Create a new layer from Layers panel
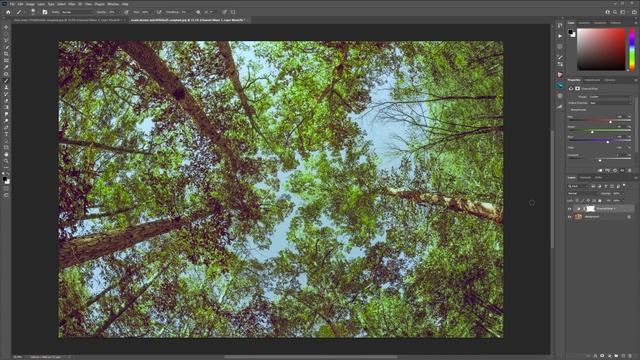The image size is (640, 360). tap(624, 356)
